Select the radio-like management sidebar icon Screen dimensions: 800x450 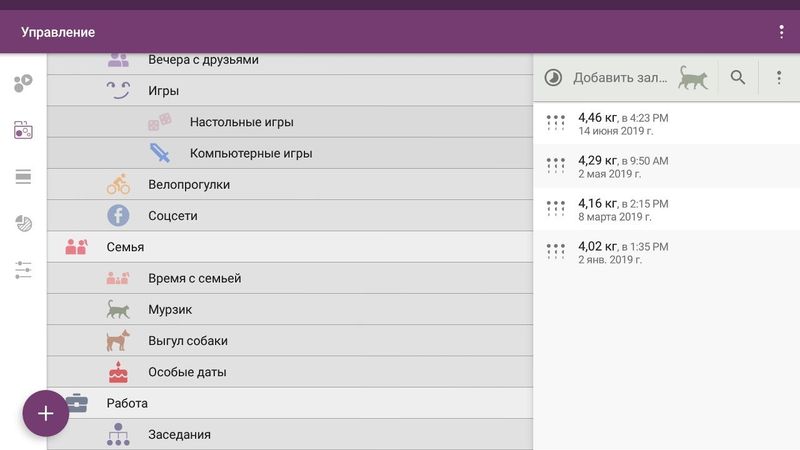coord(23,130)
